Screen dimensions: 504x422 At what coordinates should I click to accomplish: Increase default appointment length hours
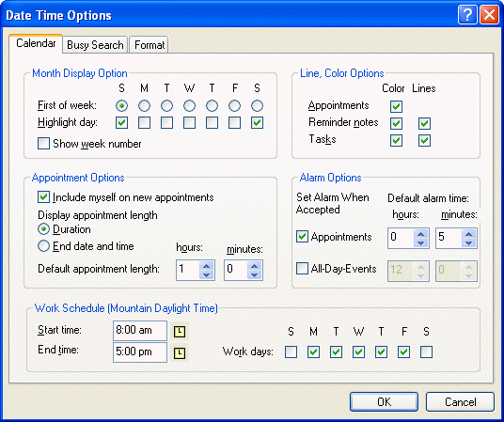(x=206, y=266)
